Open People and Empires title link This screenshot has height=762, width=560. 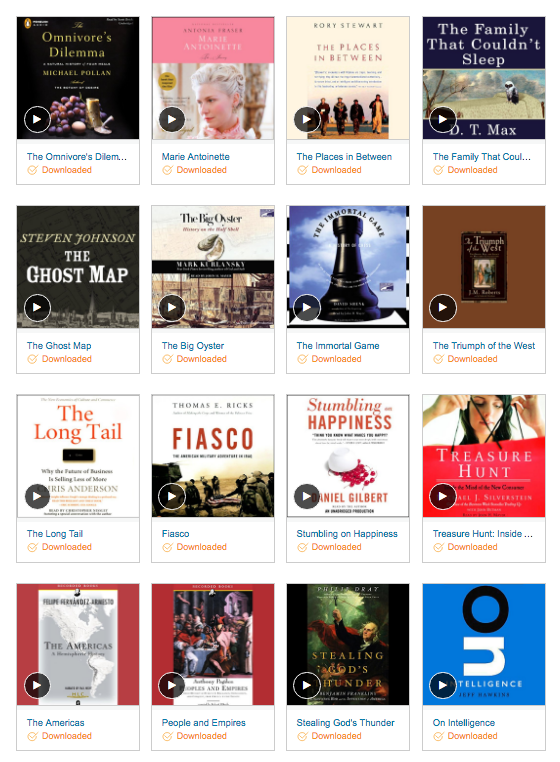click(204, 723)
